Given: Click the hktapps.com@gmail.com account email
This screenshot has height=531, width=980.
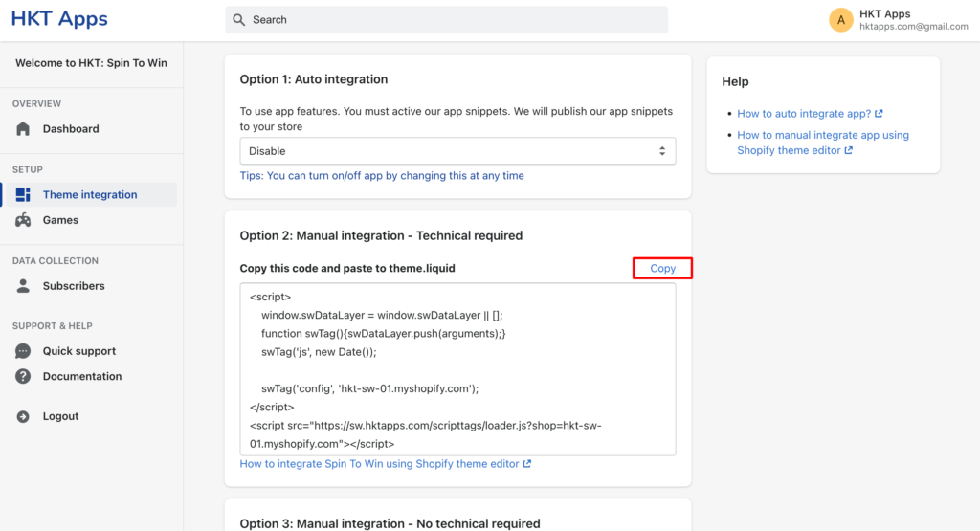Looking at the screenshot, I should (x=913, y=27).
